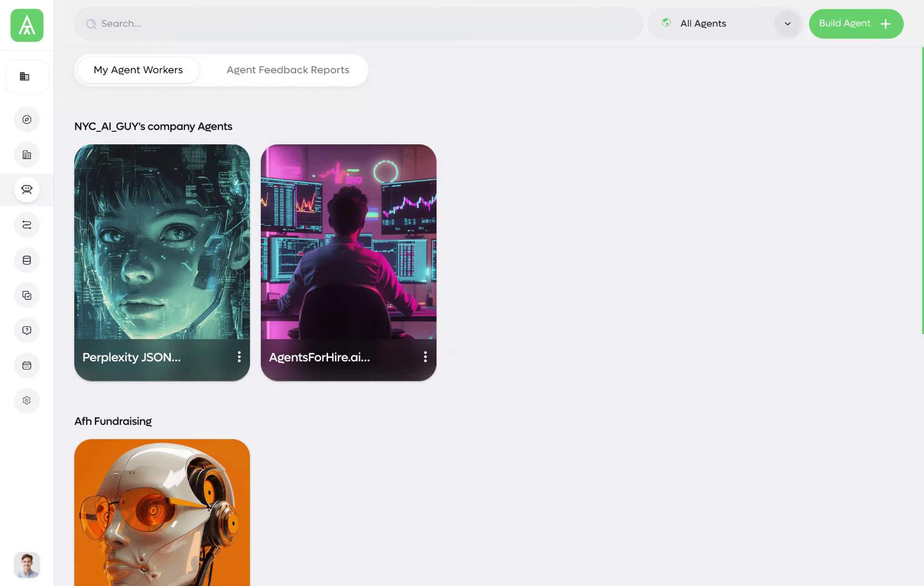The image size is (924, 586).
Task: Open the AgentsForHire.ai agent thumbnail
Action: (x=349, y=242)
